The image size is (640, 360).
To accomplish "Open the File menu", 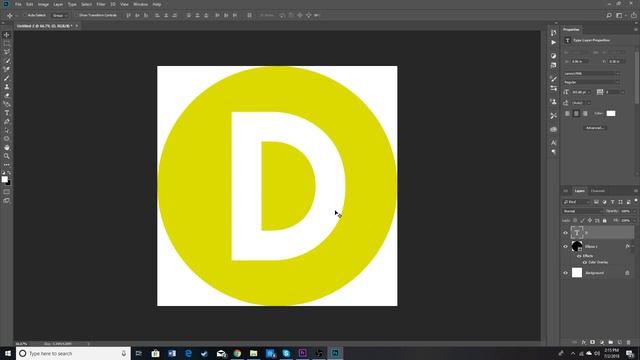I will 18,4.
